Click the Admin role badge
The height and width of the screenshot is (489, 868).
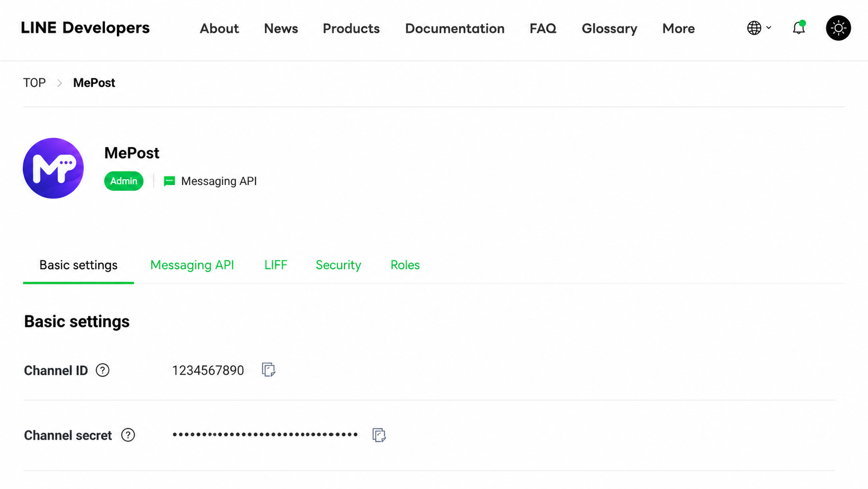click(x=124, y=181)
